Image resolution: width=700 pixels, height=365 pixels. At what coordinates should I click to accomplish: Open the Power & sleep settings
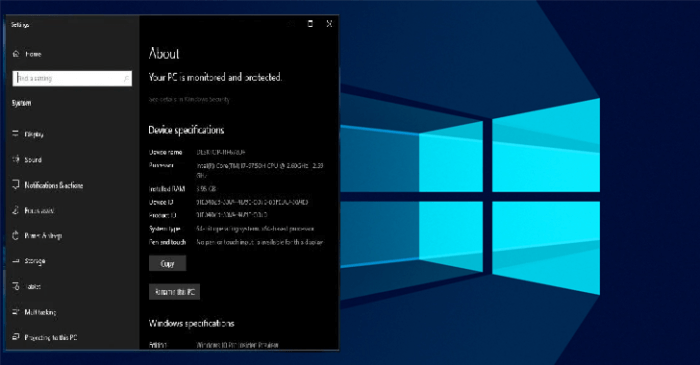click(43, 236)
